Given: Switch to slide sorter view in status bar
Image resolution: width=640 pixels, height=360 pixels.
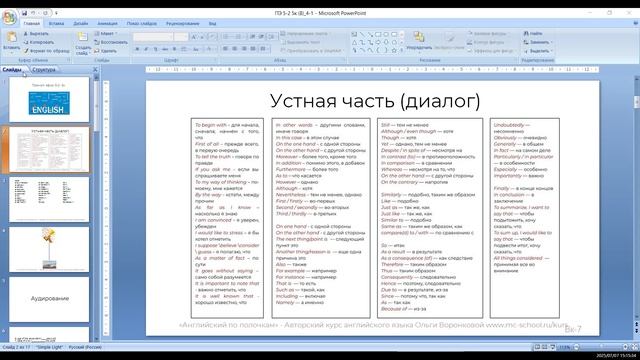Looking at the screenshot, I should coord(544,347).
